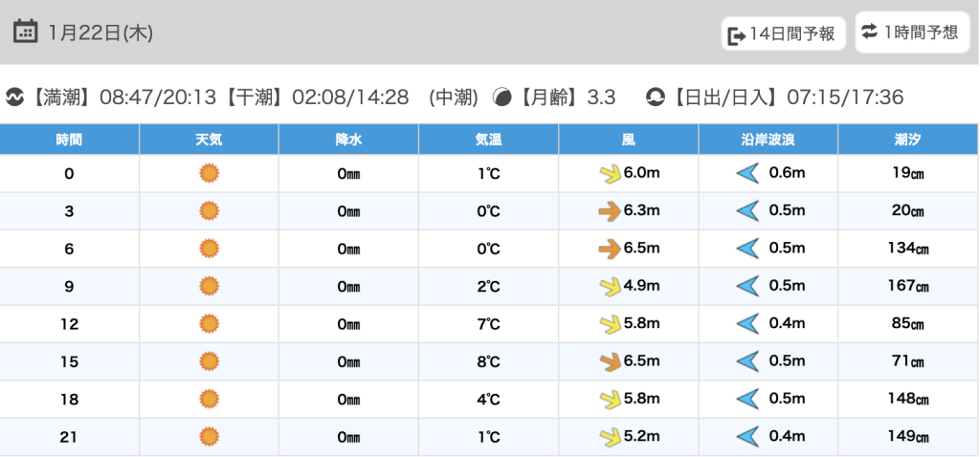Image resolution: width=980 pixels, height=457 pixels.
Task: Click the sunrise icon before 日出/日入
Action: [x=656, y=97]
